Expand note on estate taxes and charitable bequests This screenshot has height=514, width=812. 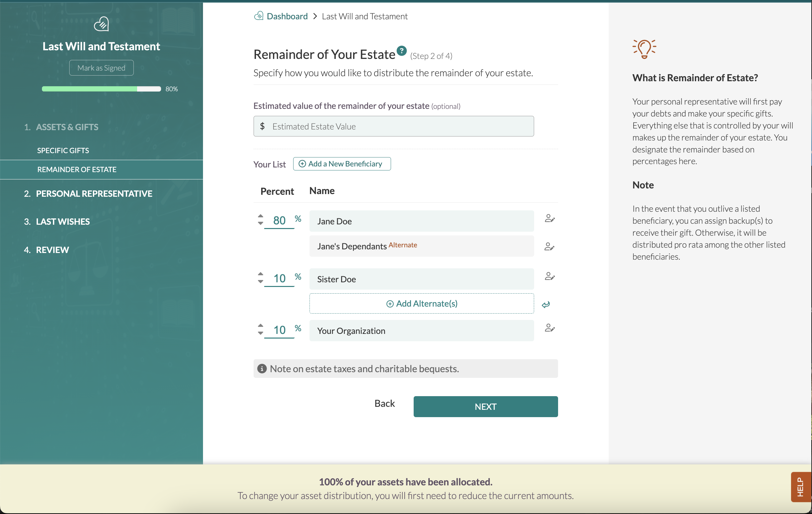[x=364, y=369]
